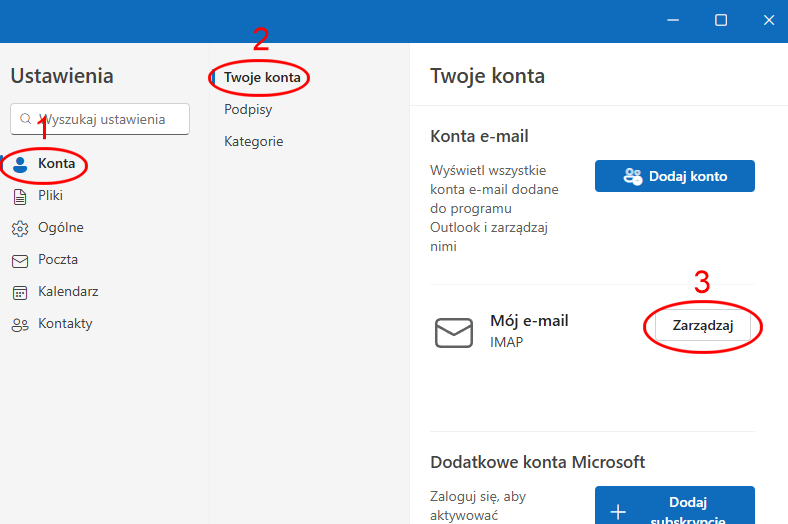The image size is (788, 524).
Task: Maximize the settings window
Action: pyautogui.click(x=721, y=20)
